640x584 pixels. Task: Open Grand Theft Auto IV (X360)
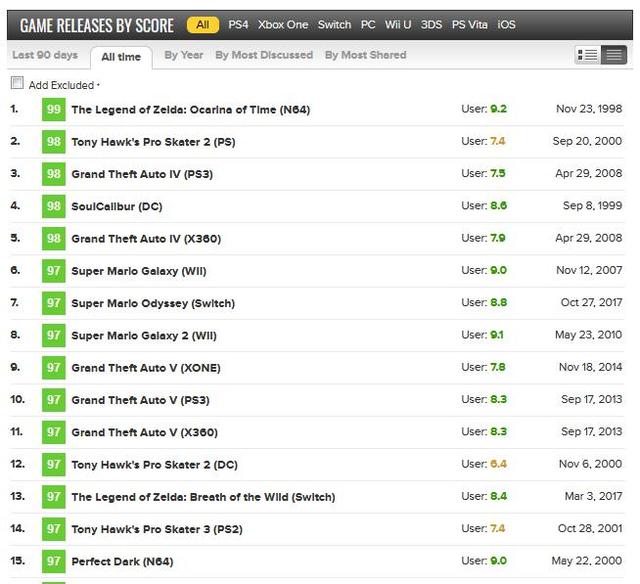click(x=146, y=238)
